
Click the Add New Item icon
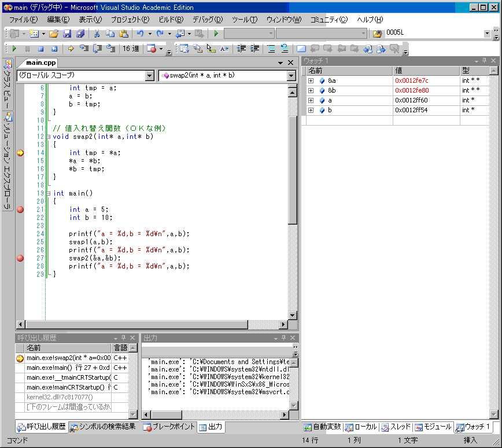pos(34,34)
